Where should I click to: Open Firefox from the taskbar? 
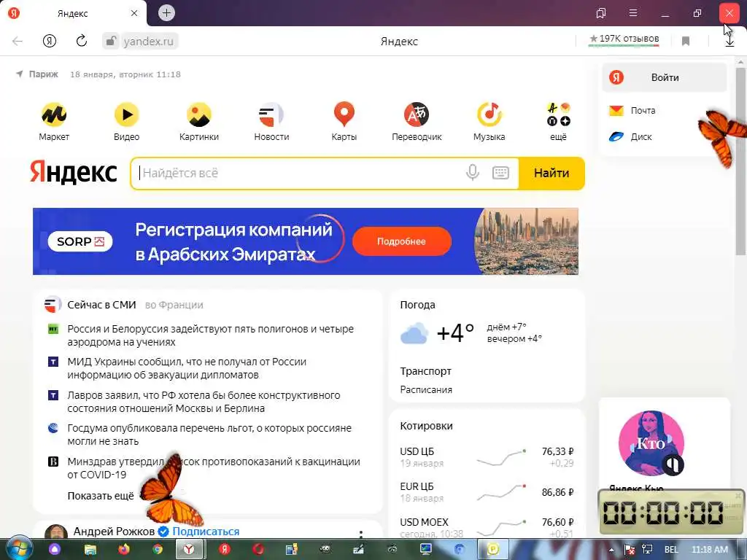click(124, 550)
